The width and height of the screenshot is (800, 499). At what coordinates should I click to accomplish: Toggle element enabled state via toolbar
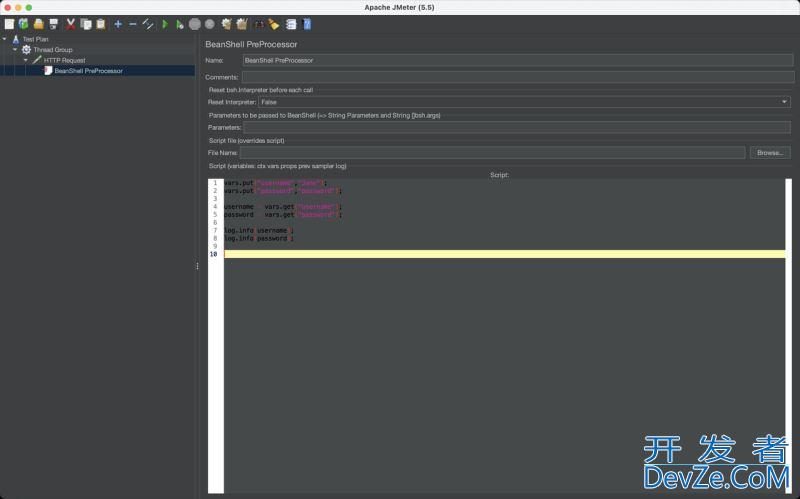click(148, 24)
